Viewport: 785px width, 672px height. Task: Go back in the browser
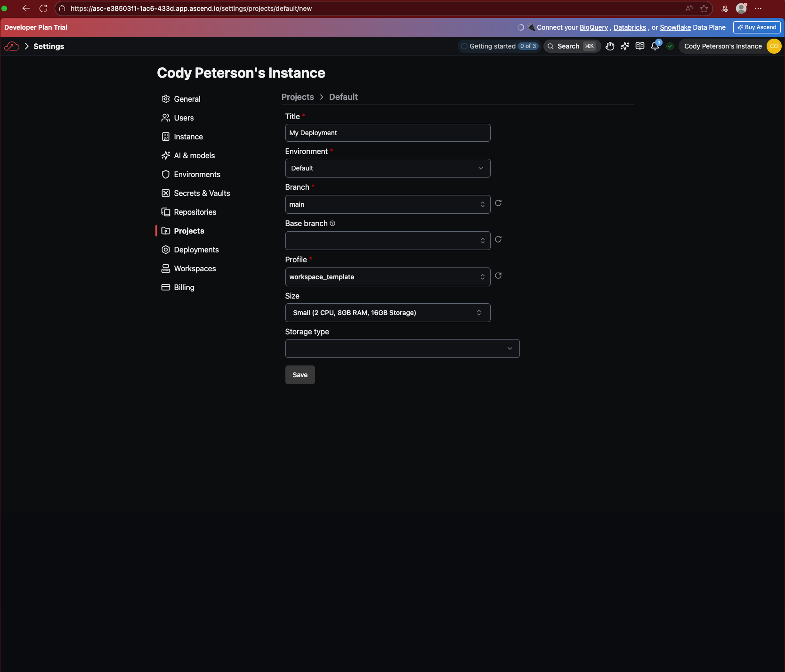click(26, 8)
